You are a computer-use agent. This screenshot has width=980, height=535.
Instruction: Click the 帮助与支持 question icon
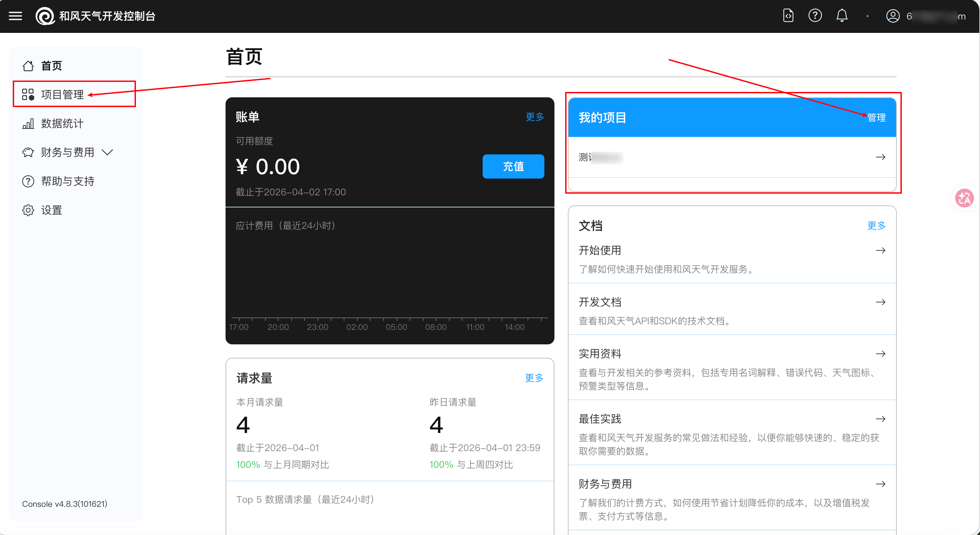(28, 181)
